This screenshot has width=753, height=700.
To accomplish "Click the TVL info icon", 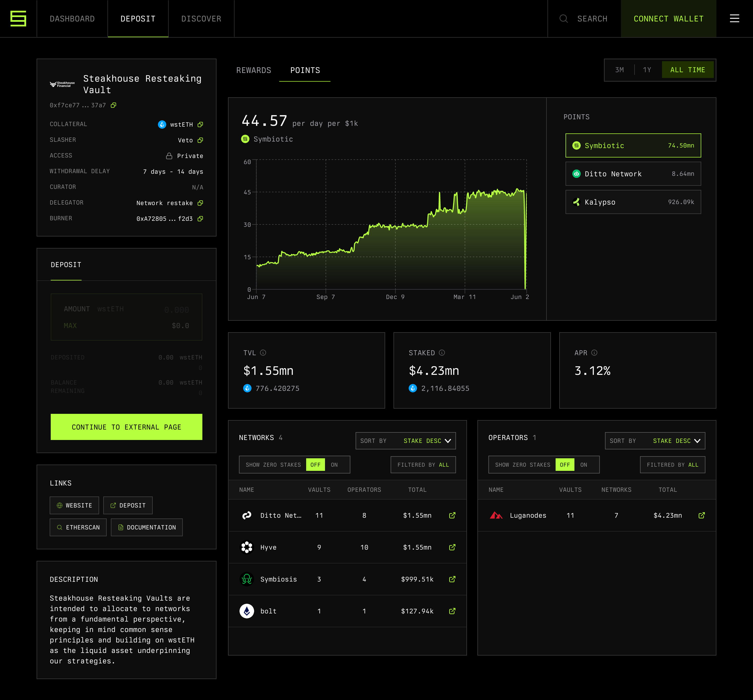I will [x=263, y=353].
